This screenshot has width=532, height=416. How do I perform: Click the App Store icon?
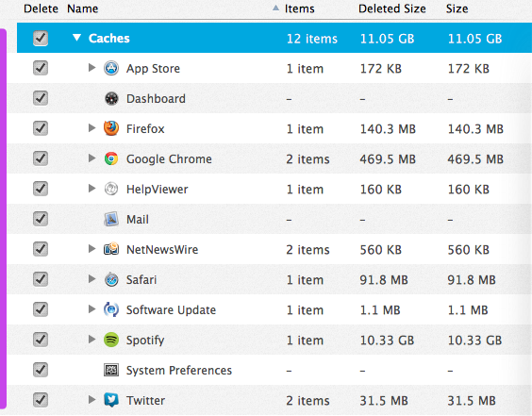[111, 68]
